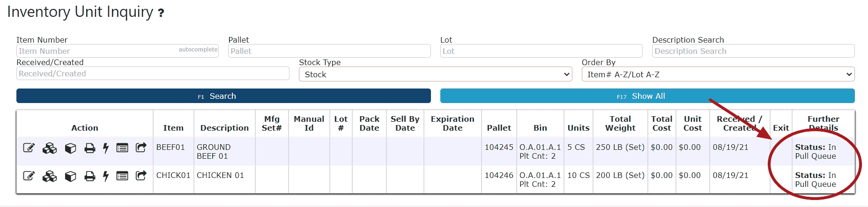Click the Description Search text box

point(753,51)
